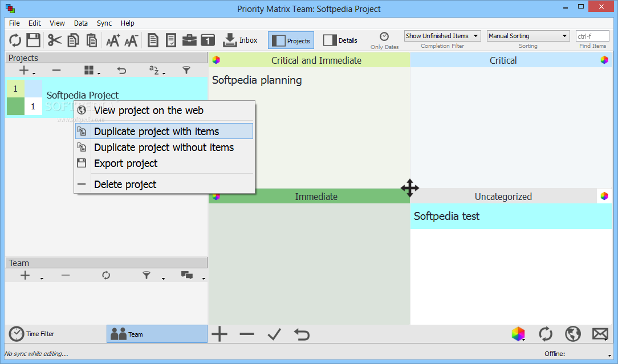
Task: Click the paste clipboard icon
Action: pos(92,40)
